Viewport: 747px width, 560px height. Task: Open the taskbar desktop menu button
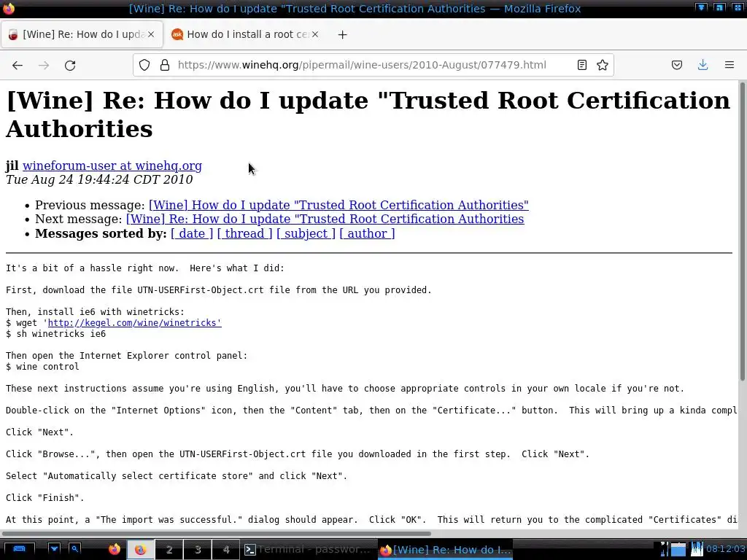(19, 549)
